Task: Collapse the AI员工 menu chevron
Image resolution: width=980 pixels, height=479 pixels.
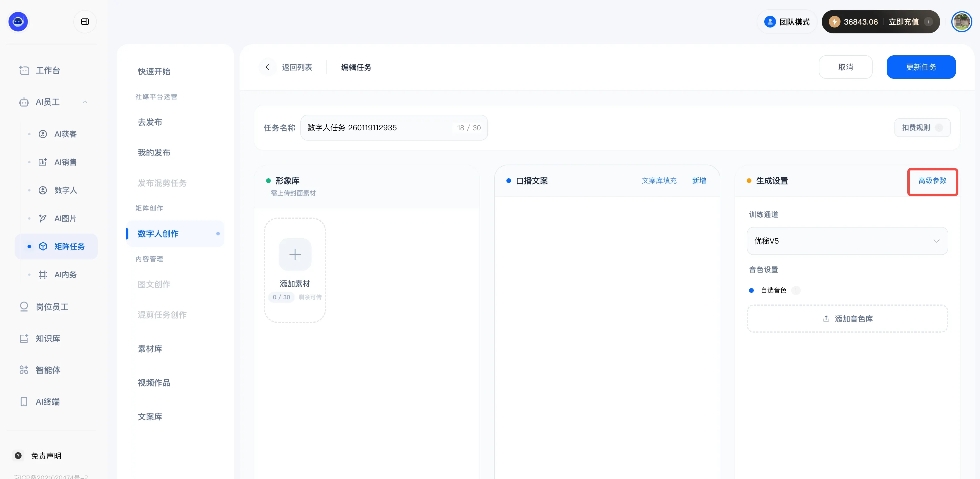Action: coord(85,102)
